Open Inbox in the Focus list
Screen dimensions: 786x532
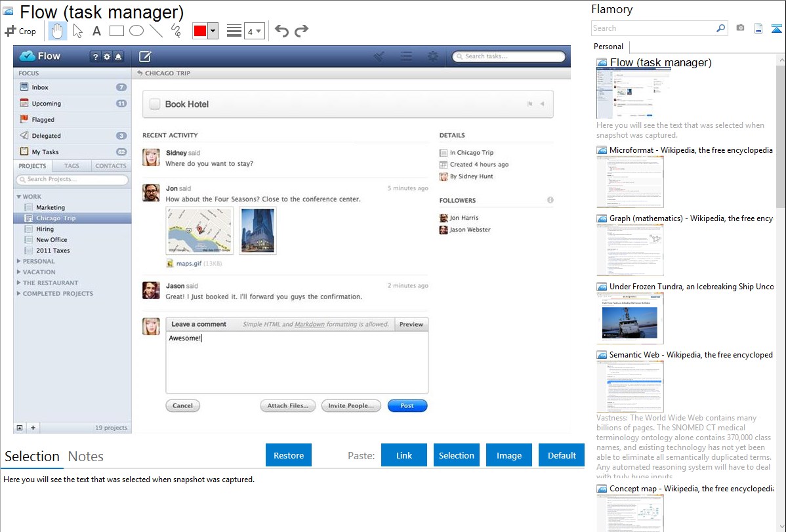[73, 87]
